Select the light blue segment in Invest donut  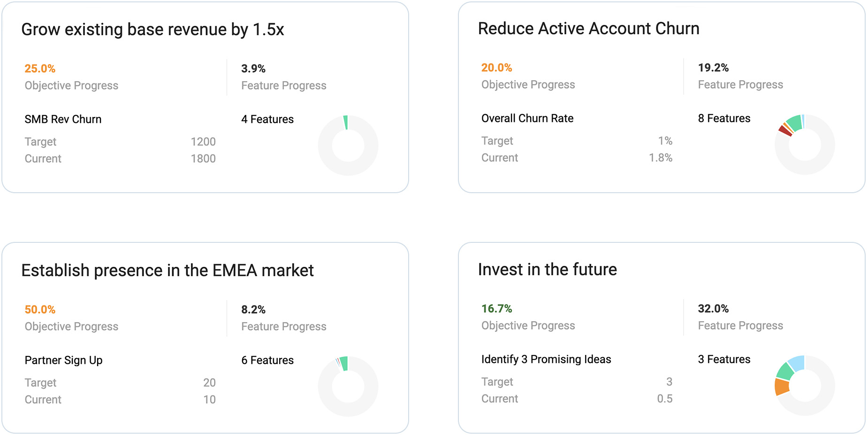click(x=797, y=362)
